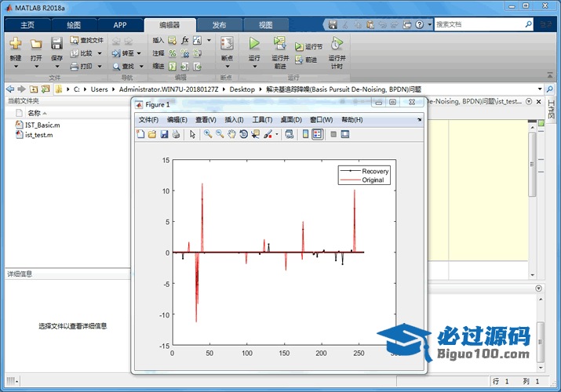The width and height of the screenshot is (561, 392).
Task: Click the browse for folder icon
Action: click(x=46, y=89)
